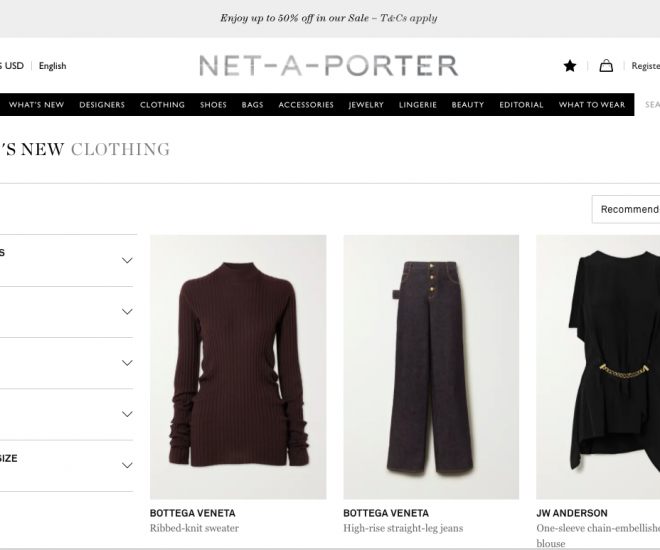Go to the Shoes category
Viewport: 660px width, 550px height.
pos(213,105)
